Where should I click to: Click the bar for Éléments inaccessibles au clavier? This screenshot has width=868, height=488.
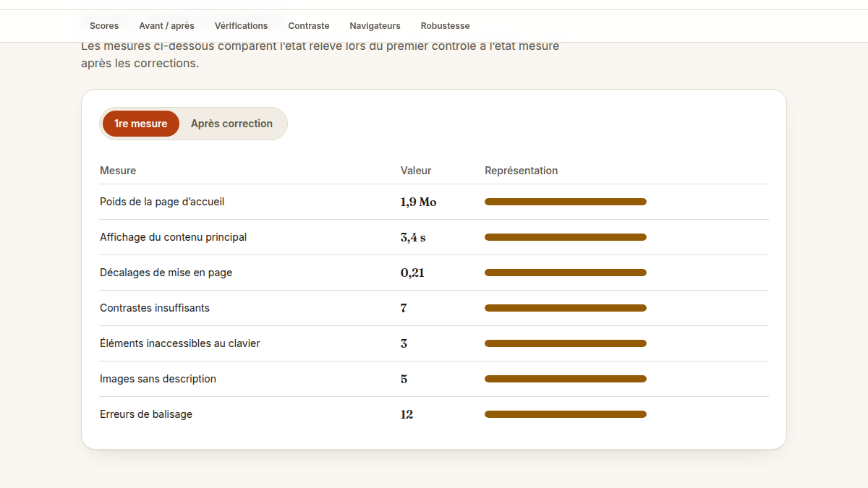(566, 343)
